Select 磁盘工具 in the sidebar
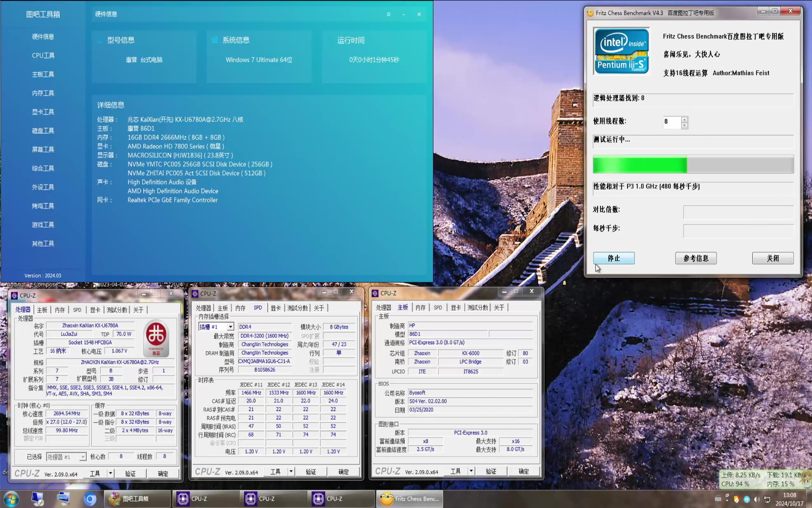 [43, 130]
